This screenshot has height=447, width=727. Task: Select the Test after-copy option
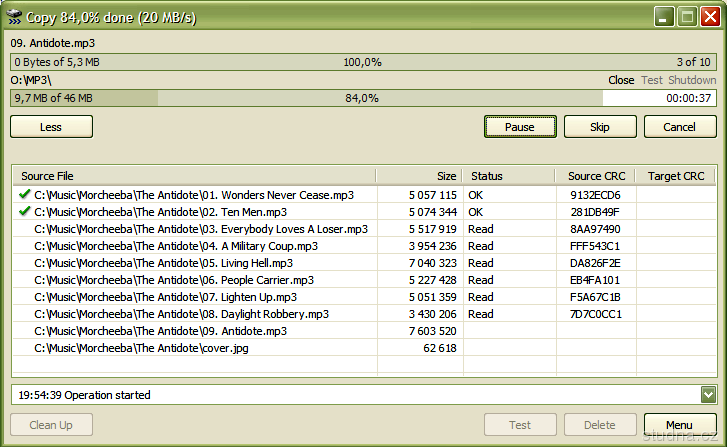point(651,80)
